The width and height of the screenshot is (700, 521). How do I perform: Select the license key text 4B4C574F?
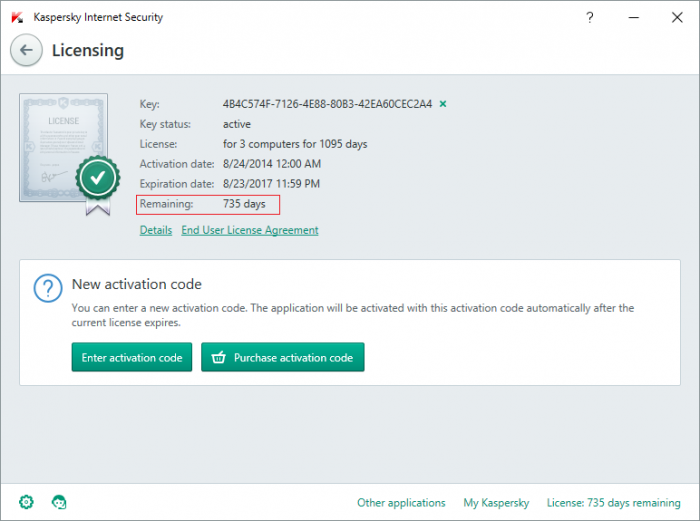(327, 104)
